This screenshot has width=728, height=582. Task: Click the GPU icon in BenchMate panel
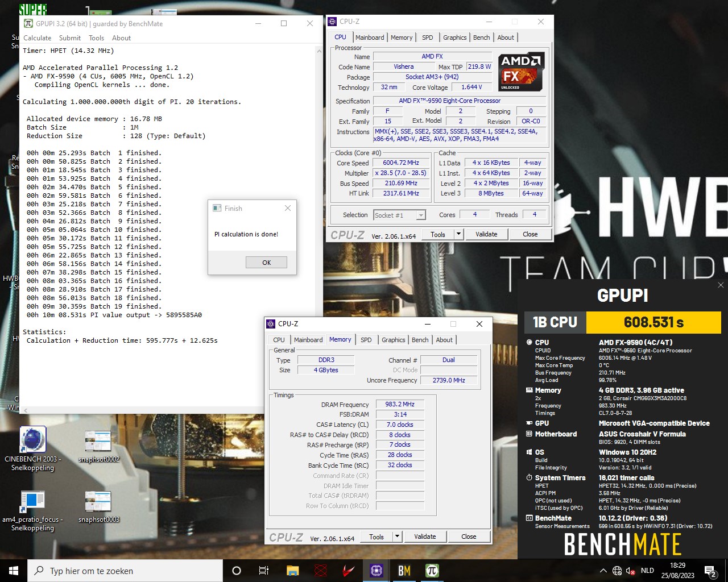coord(529,423)
